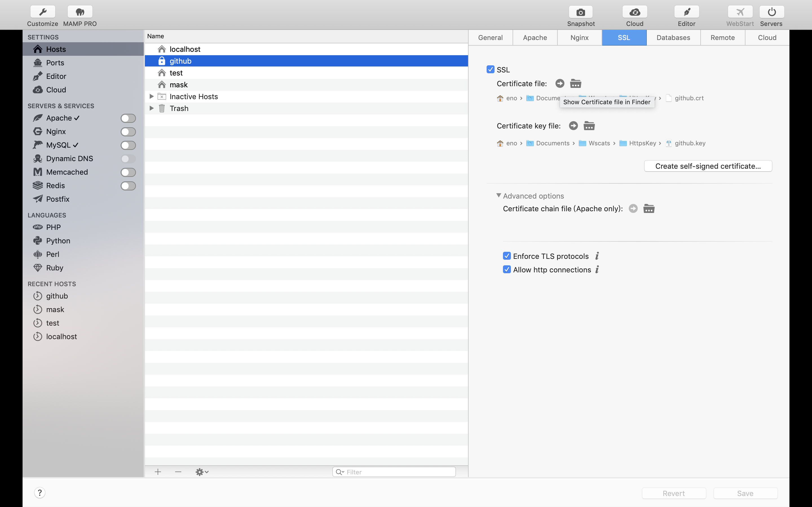Open Customize wrench tool
This screenshot has width=812, height=507.
click(x=43, y=12)
